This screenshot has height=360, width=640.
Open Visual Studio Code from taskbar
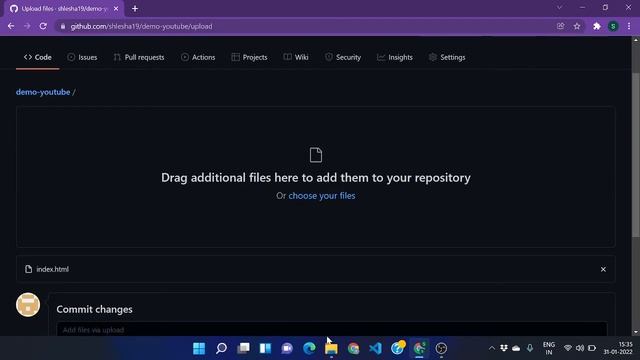(376, 348)
